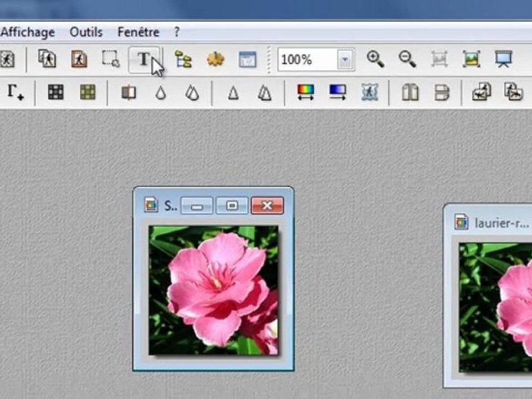Click the dark grid icon
Screen dimensions: 532x399
click(x=55, y=92)
